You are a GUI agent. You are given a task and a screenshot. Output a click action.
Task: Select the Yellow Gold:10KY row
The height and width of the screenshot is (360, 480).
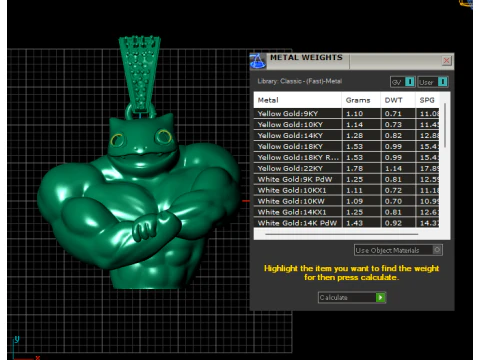tap(346, 125)
